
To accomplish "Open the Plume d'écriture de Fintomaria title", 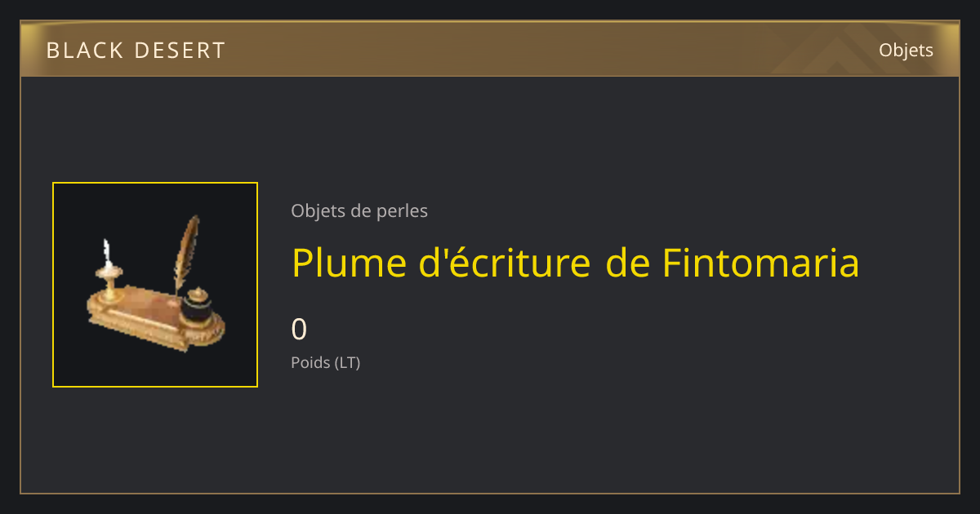I will (x=576, y=263).
